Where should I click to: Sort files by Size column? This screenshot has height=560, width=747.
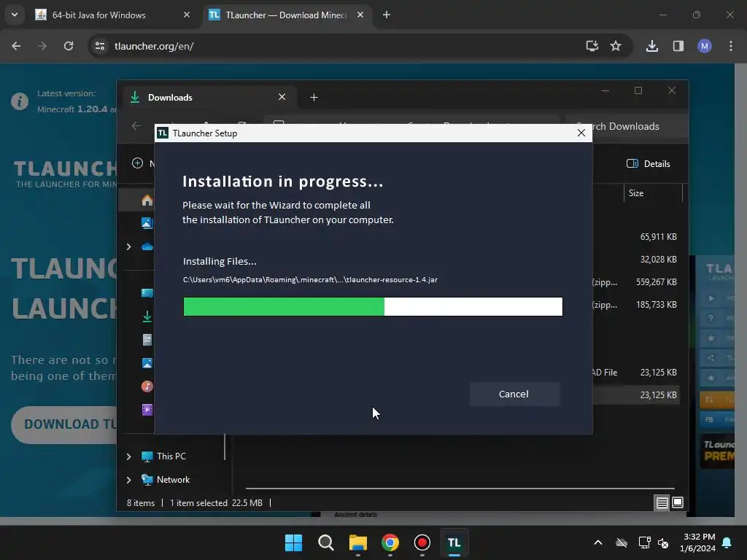pyautogui.click(x=653, y=192)
